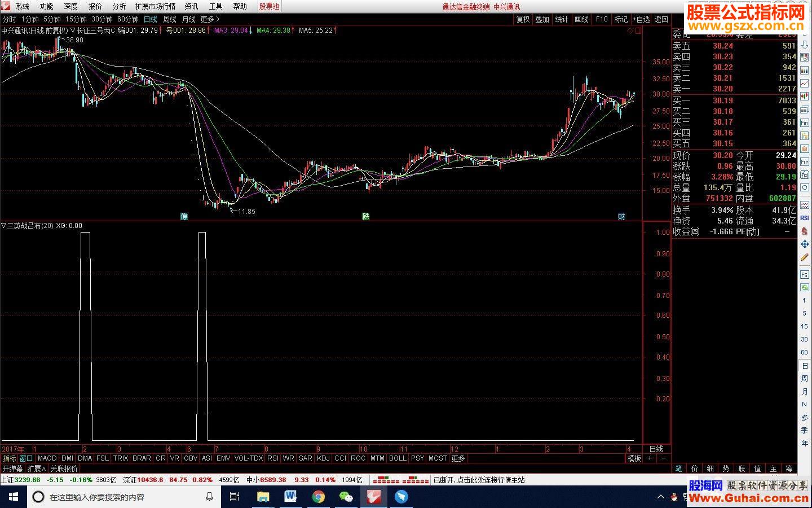Viewport: 812px width, 508px height.
Task: Select the pencil drawing tool icon
Action: click(x=805, y=257)
